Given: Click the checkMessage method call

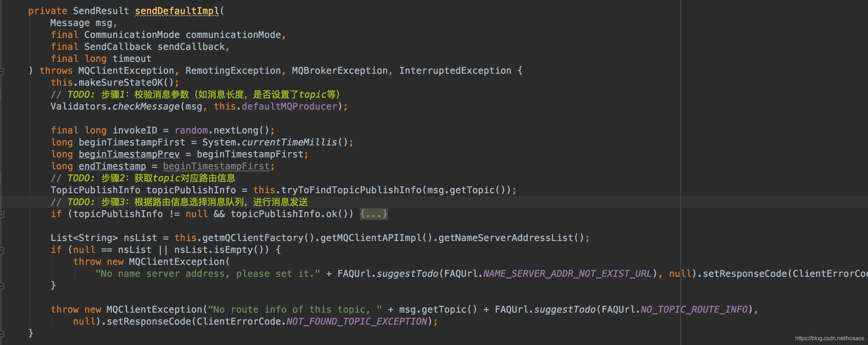Looking at the screenshot, I should [x=146, y=107].
